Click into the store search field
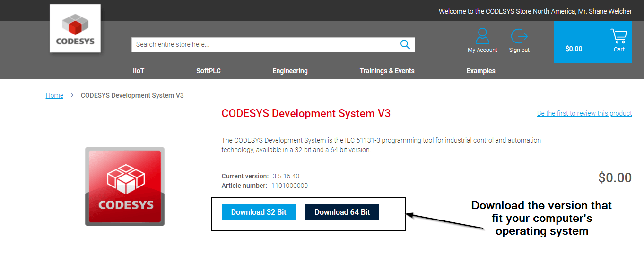The image size is (644, 262). 273,44
